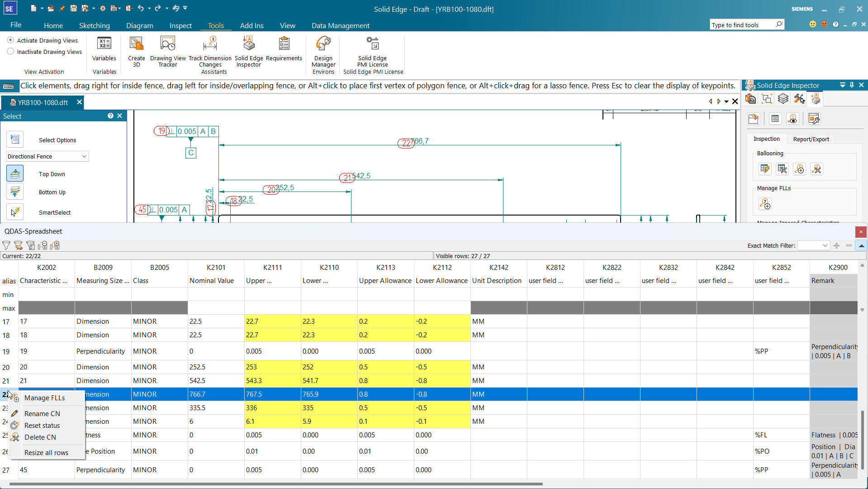Activate the SmartSelect tool
Screen dimensions: 868x489
(x=15, y=211)
